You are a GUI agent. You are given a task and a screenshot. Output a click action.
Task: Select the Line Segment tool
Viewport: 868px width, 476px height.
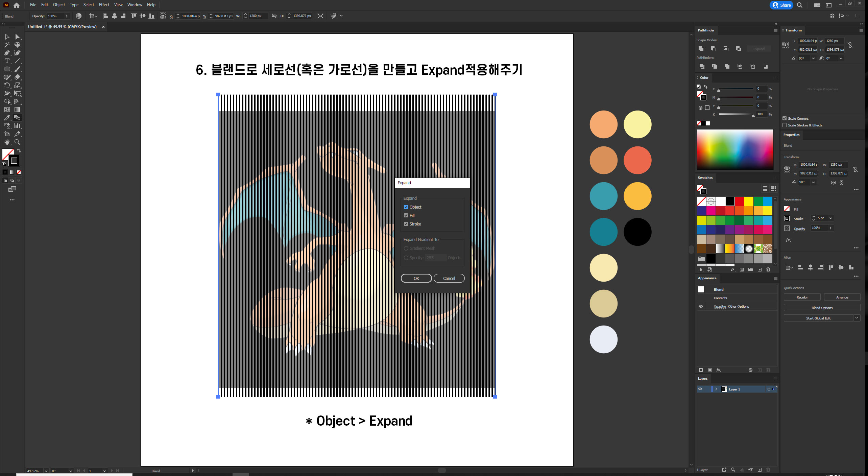17,61
